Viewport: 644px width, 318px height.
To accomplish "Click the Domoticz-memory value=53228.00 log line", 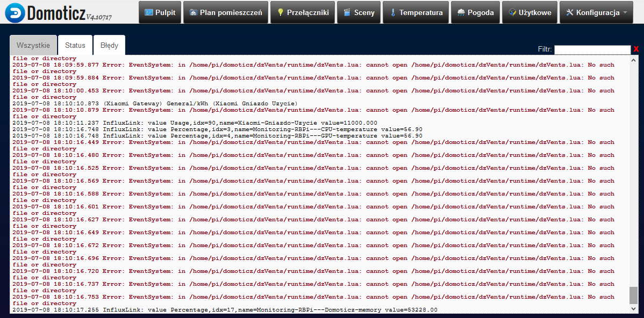I will [225, 310].
